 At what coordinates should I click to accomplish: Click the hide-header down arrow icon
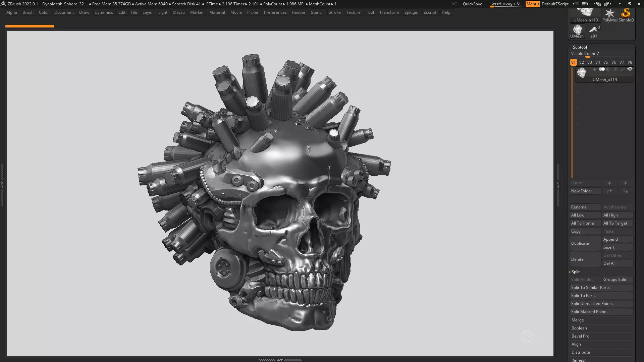[620, 4]
